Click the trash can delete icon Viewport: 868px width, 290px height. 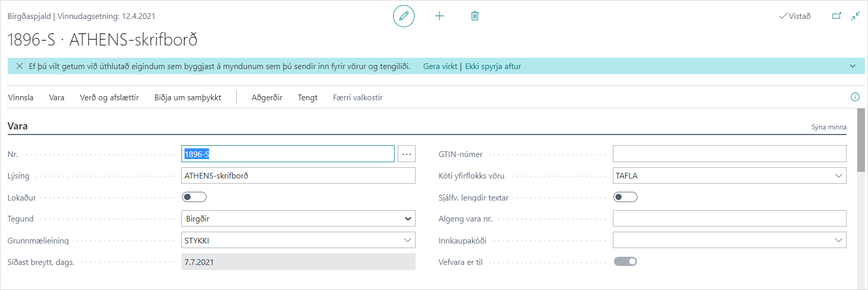474,16
